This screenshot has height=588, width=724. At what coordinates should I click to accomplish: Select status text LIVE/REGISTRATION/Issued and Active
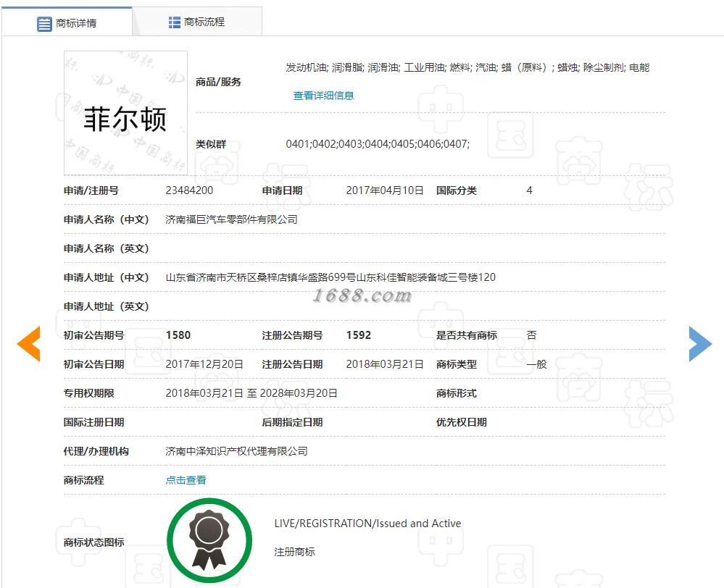click(x=367, y=524)
